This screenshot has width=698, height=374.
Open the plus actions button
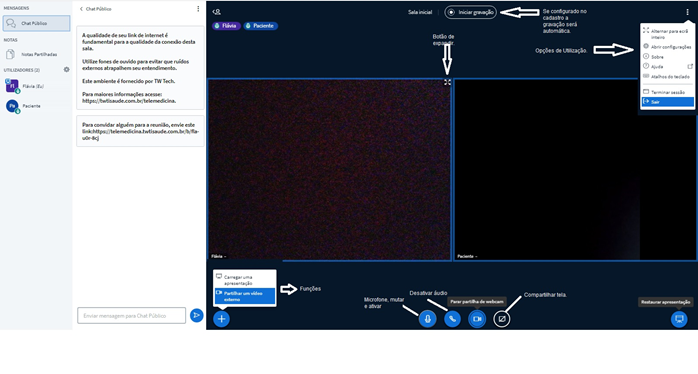point(221,319)
